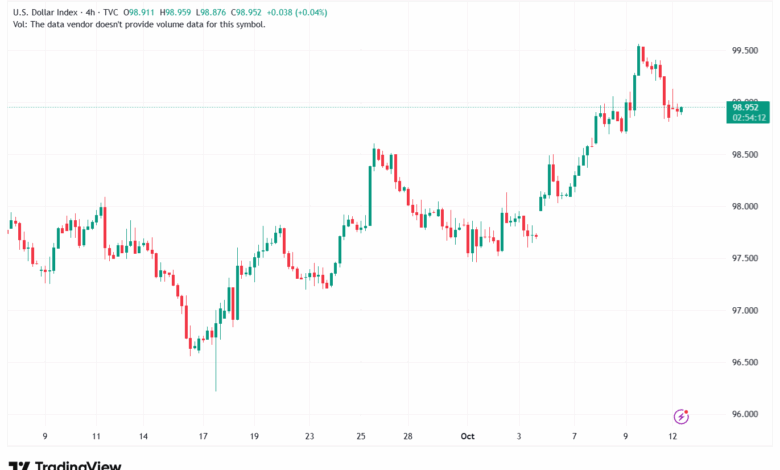Click the 97.500 price axis label

coord(745,258)
